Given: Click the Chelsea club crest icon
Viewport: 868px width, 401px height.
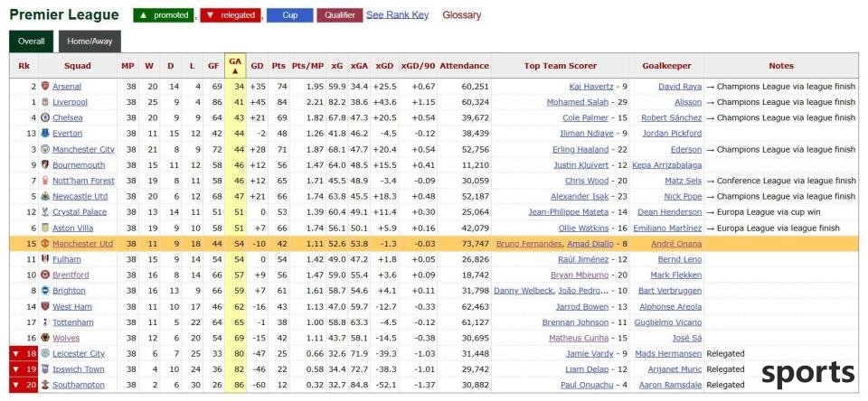Looking at the screenshot, I should coord(45,117).
